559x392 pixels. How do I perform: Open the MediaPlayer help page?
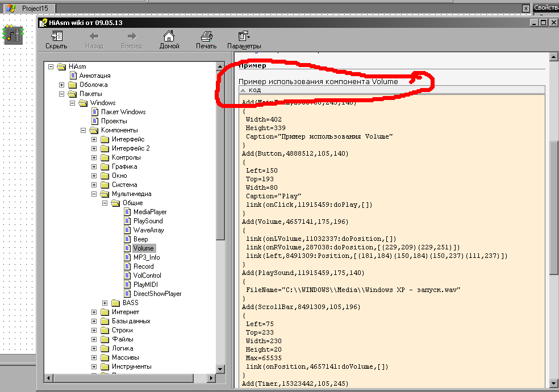pos(149,212)
